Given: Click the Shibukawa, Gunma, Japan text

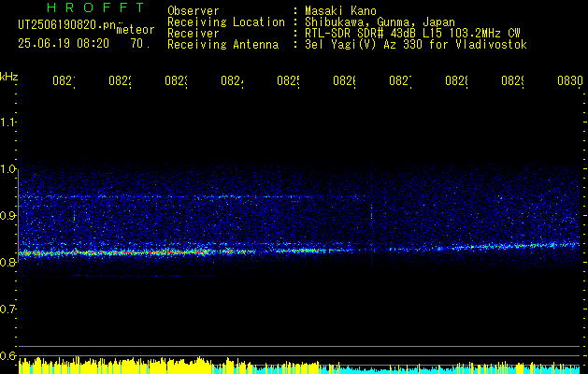Looking at the screenshot, I should click(380, 22).
